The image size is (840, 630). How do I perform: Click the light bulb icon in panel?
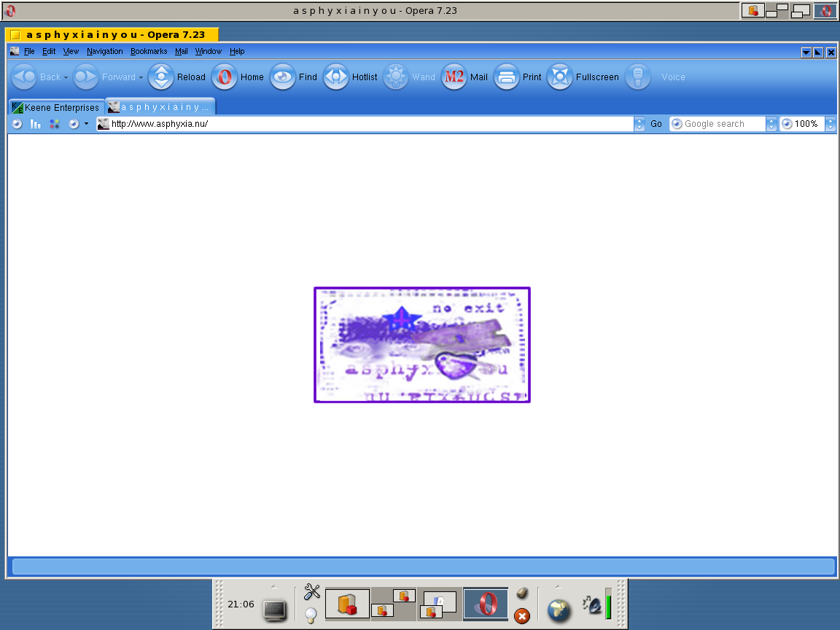pos(311,615)
